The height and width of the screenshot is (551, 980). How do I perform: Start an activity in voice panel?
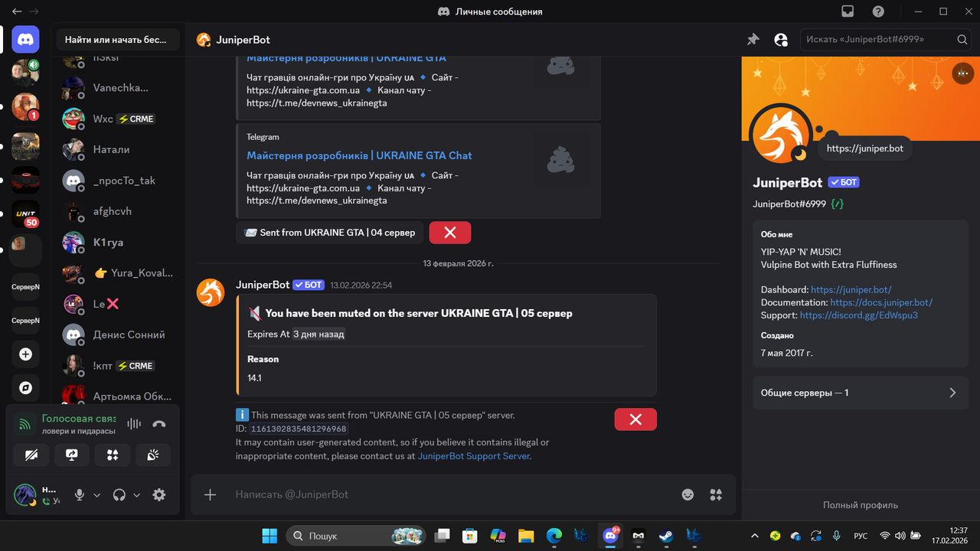pyautogui.click(x=113, y=455)
